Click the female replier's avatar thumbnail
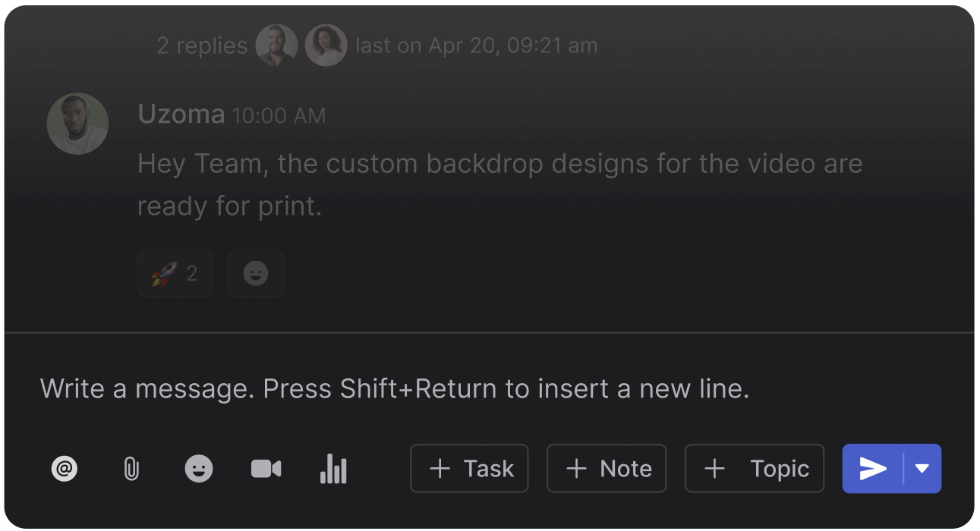Viewport: 980px width, 531px height. pyautogui.click(x=326, y=46)
